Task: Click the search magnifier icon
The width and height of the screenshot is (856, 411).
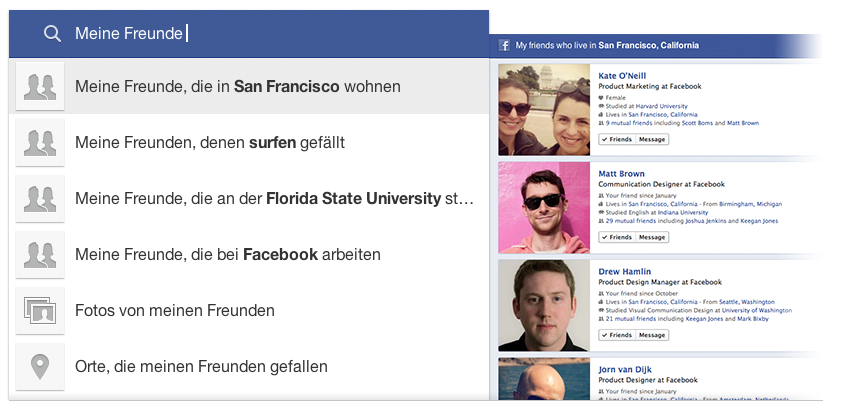Action: click(52, 34)
